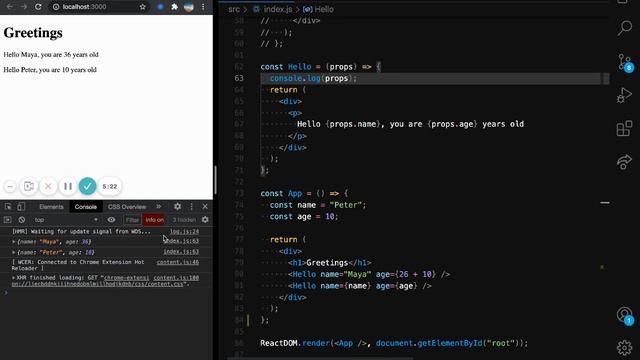Switch to the Console tab in DevTools
640x360 pixels.
point(86,207)
